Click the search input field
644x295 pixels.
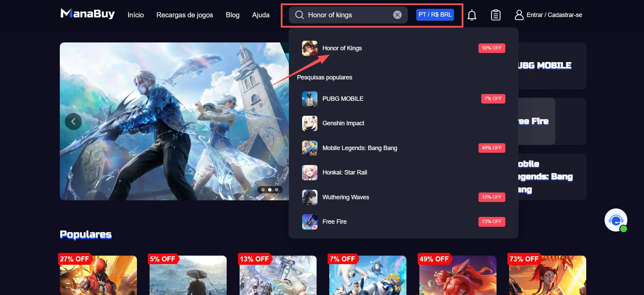tap(348, 15)
